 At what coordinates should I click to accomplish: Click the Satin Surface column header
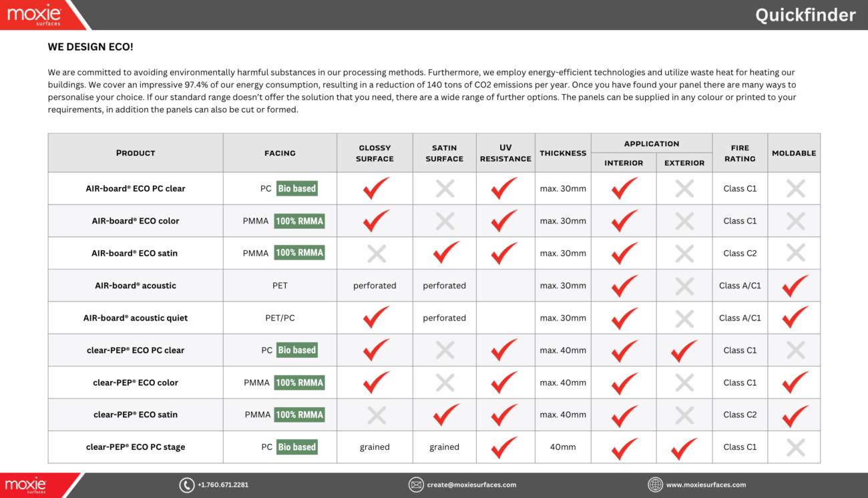[x=444, y=153]
